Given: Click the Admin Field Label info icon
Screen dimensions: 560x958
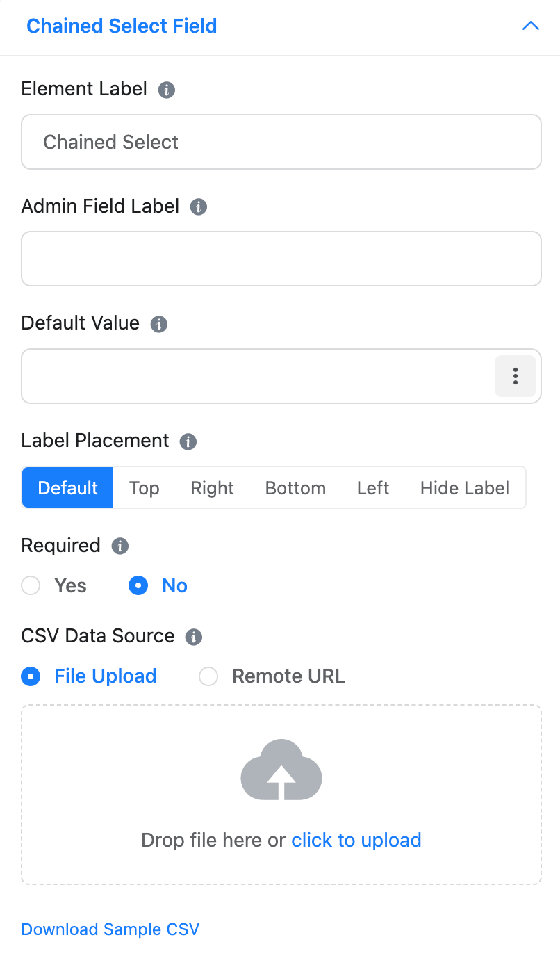Looking at the screenshot, I should [x=199, y=206].
